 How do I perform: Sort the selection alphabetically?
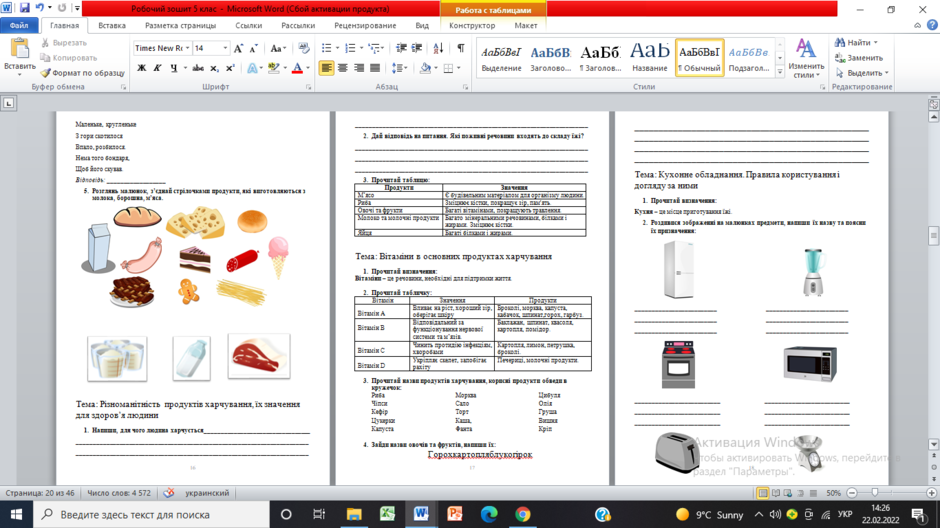(x=438, y=48)
